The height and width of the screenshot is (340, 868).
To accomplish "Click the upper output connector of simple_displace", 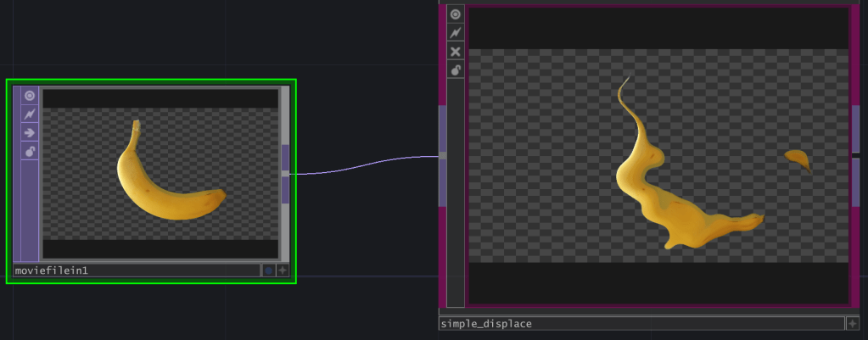I will tap(855, 129).
